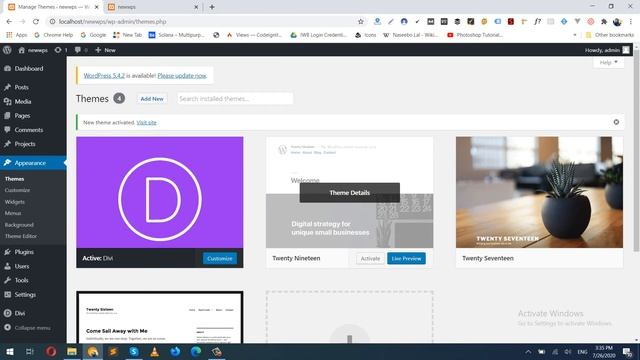Screen dimensions: 640x360
Task: Open Microsoft Edge from the taskbar
Action: [196, 351]
